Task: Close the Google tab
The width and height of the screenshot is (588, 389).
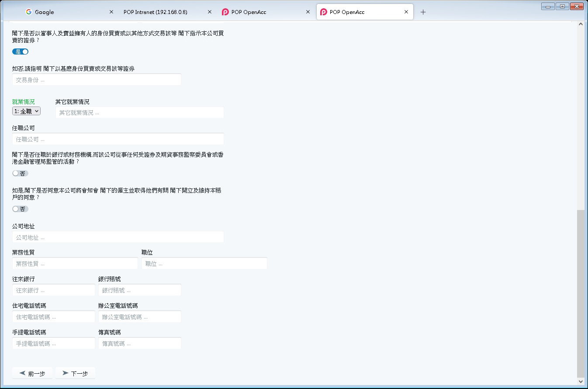Action: [111, 12]
